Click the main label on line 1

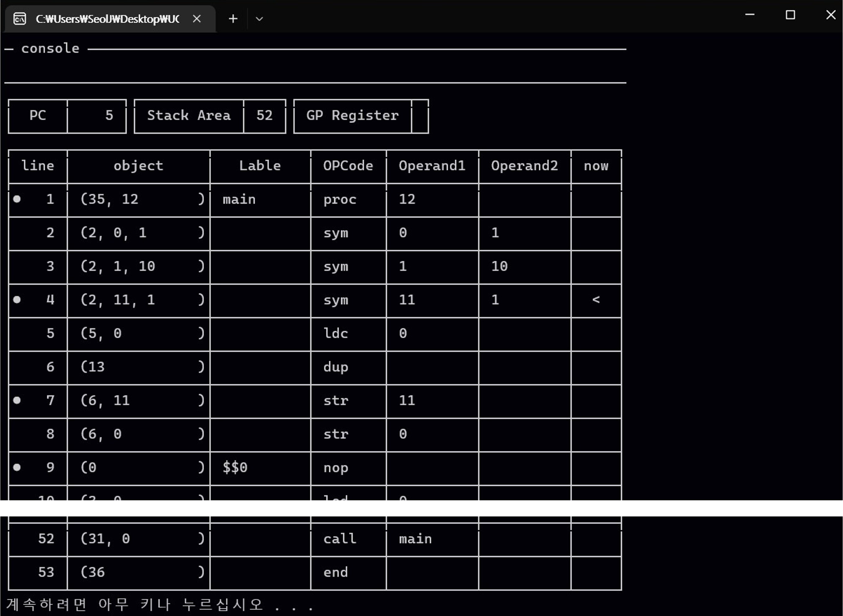click(x=239, y=199)
